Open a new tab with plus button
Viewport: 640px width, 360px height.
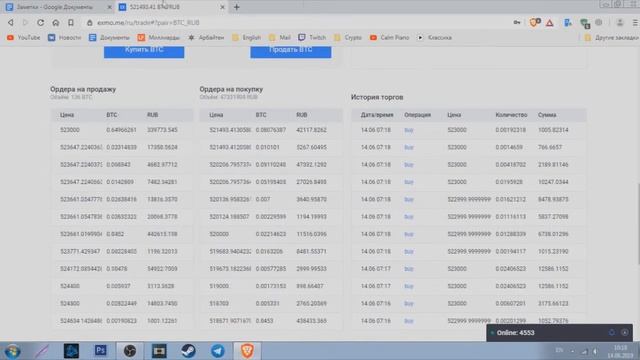pos(237,7)
